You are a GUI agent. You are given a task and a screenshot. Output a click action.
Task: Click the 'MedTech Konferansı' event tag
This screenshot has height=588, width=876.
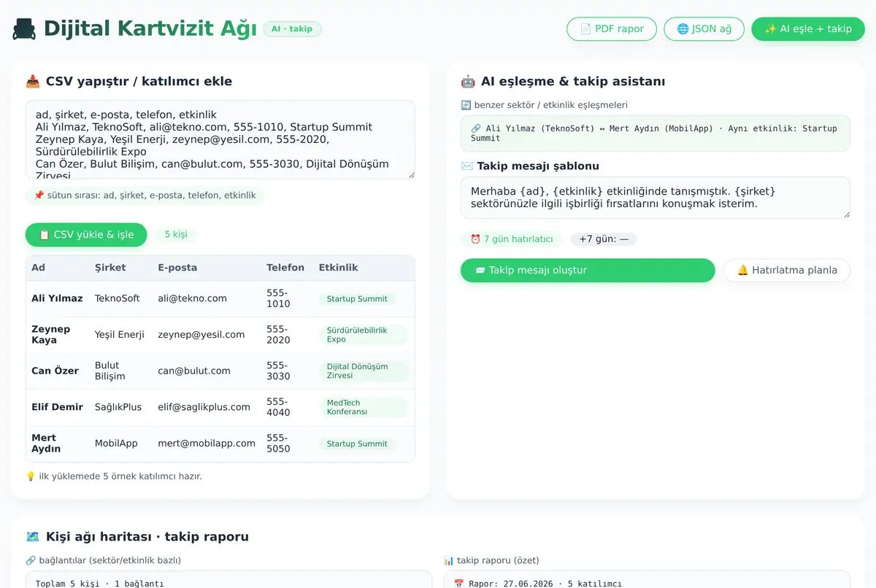tap(364, 407)
